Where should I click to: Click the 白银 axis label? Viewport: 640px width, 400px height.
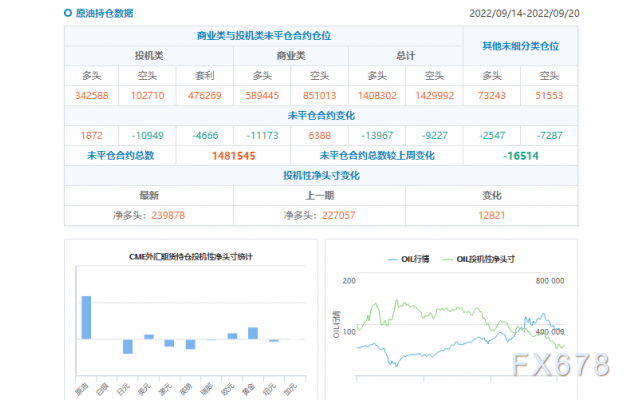[102, 389]
